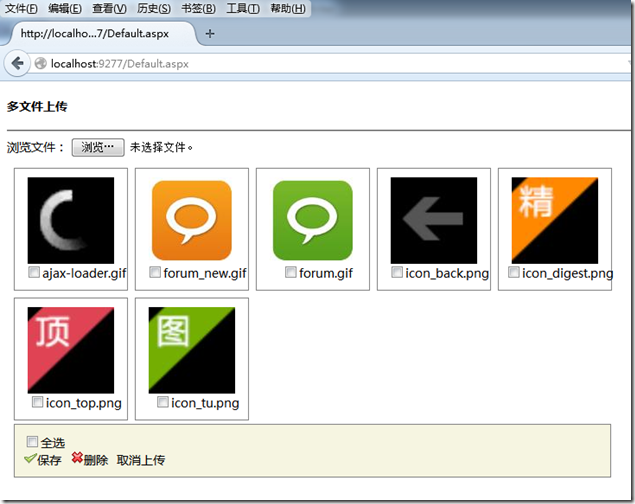635x504 pixels.
Task: Open the 编辑(E) menu
Action: (x=65, y=9)
